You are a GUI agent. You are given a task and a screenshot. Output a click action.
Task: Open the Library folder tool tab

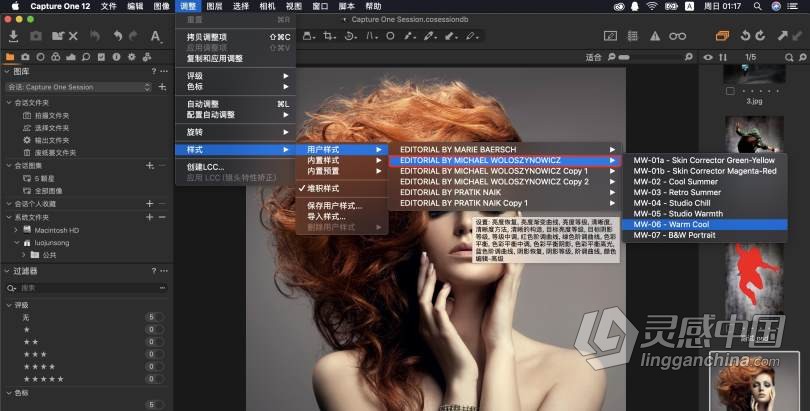[x=10, y=57]
